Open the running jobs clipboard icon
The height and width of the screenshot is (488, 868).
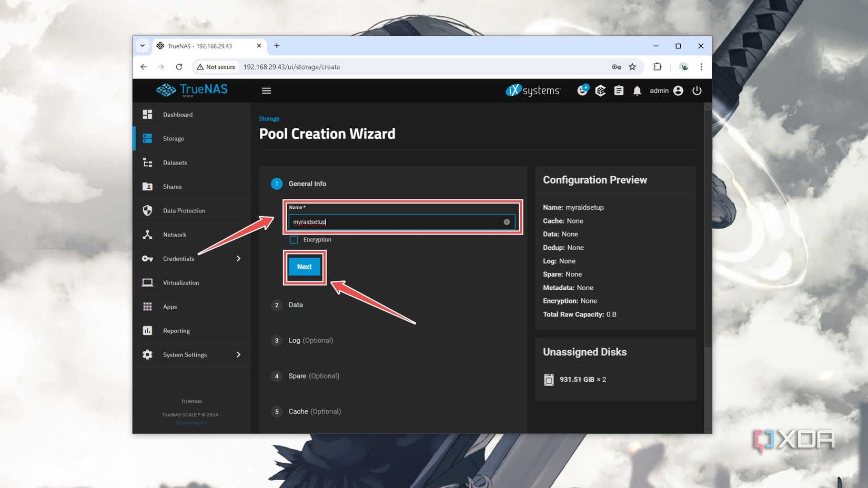[x=619, y=90]
